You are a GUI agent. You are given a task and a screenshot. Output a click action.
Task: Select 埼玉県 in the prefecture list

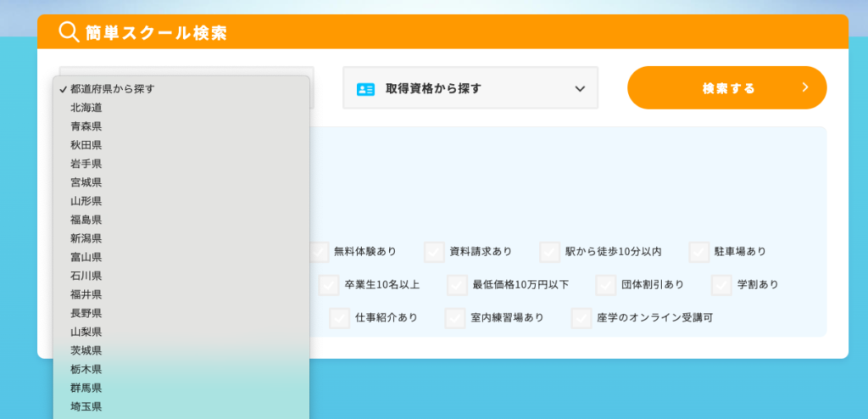86,406
